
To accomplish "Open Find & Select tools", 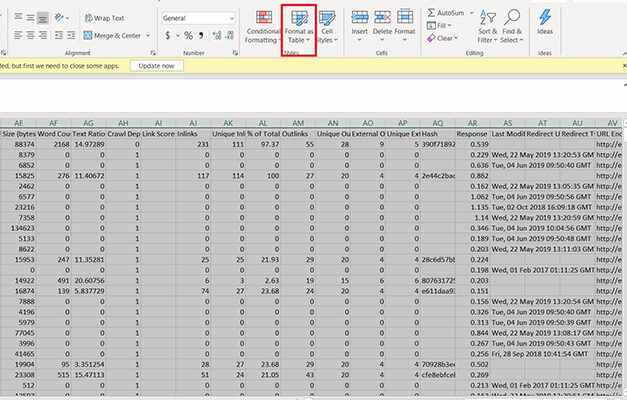I will click(x=510, y=26).
